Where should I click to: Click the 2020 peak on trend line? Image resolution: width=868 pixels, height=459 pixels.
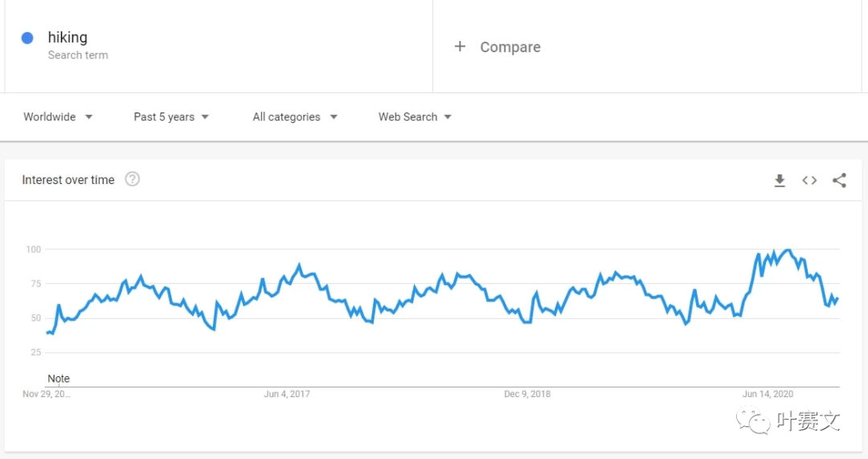pyautogui.click(x=788, y=250)
